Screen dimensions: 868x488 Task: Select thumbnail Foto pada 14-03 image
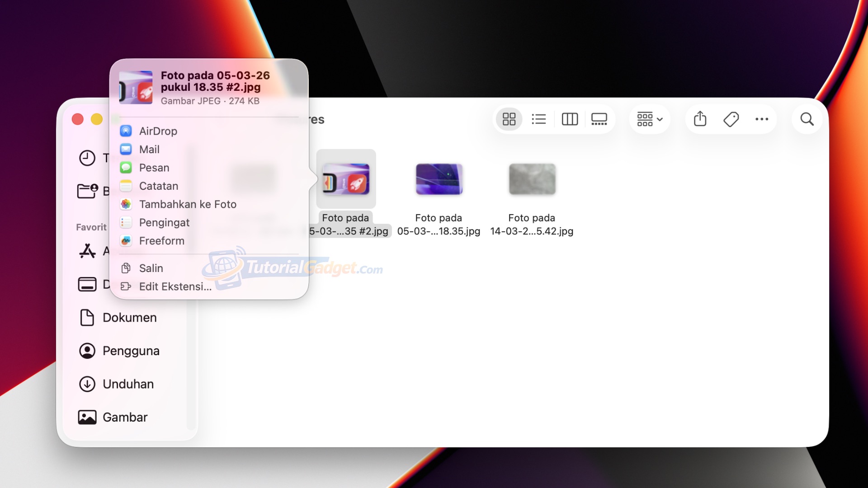[532, 179]
